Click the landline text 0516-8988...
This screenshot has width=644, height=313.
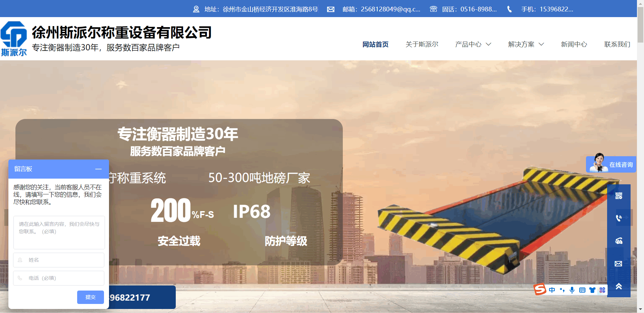(479, 9)
